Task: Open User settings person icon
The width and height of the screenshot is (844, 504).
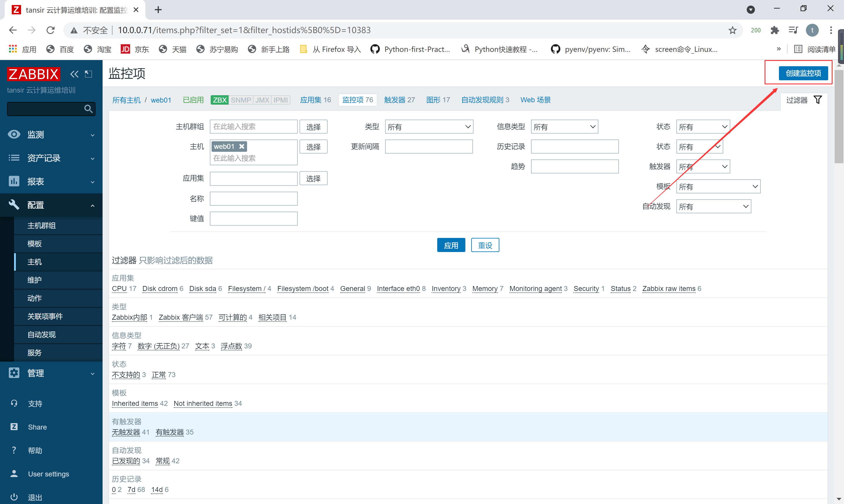Action: click(14, 474)
